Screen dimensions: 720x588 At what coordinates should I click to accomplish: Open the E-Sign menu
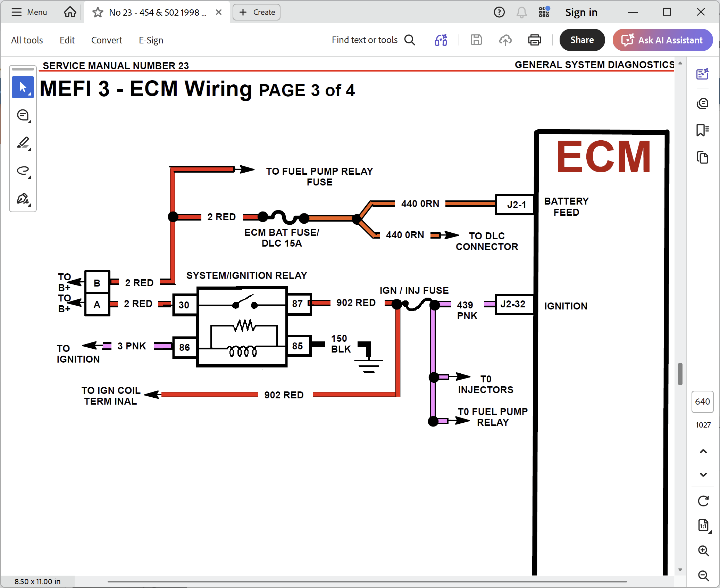(151, 40)
